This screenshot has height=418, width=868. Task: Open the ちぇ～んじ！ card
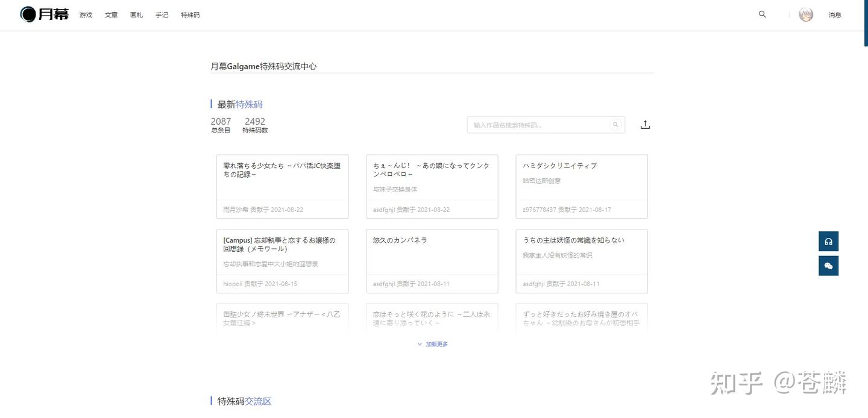tap(432, 187)
